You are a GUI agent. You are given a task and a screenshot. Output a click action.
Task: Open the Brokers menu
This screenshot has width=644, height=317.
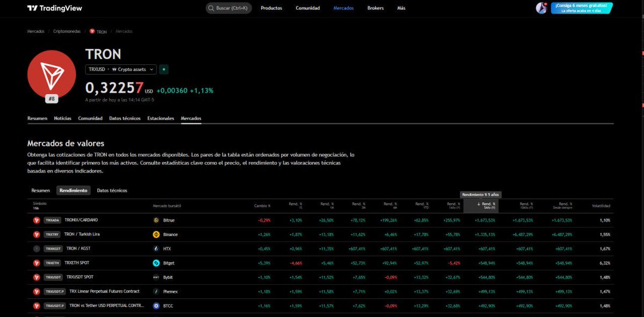(376, 8)
